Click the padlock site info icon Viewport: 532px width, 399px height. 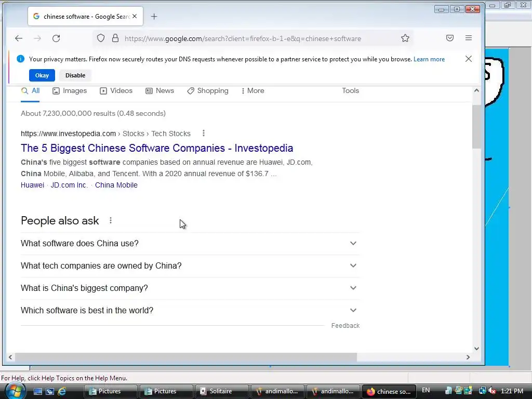coord(115,38)
